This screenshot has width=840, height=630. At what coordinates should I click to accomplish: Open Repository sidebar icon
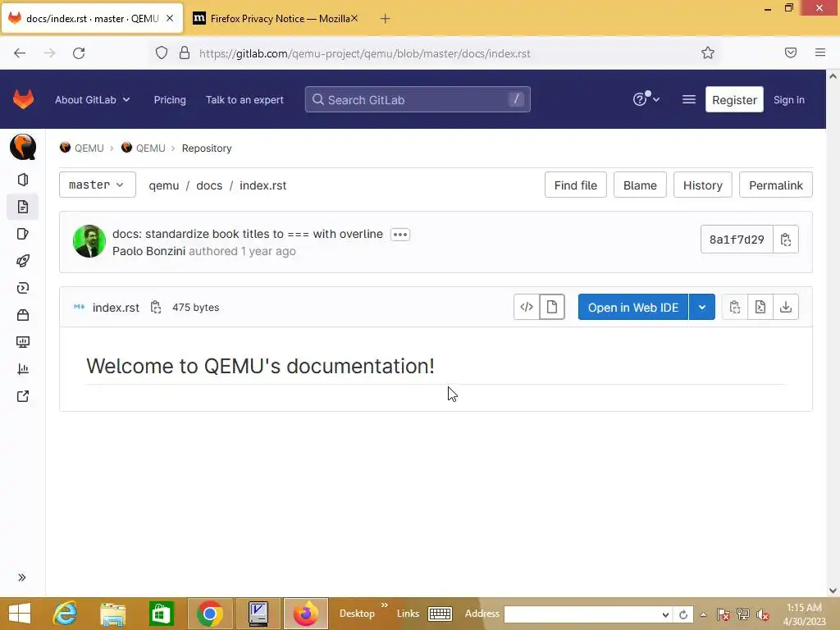23,207
